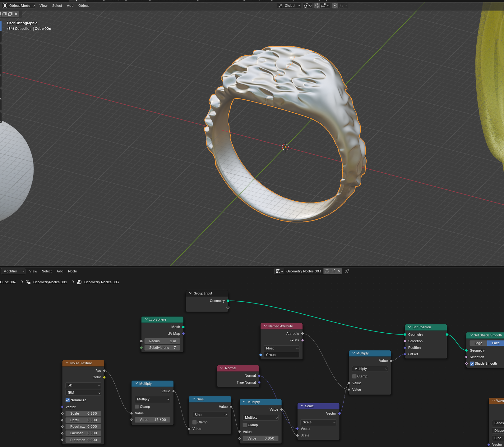Collapse the Sine math node
This screenshot has height=447, width=504.
[194, 399]
